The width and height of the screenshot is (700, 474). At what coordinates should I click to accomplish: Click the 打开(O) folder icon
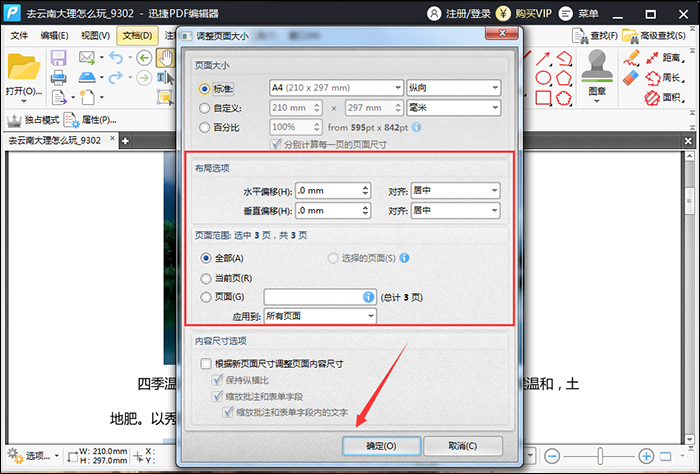click(x=24, y=67)
